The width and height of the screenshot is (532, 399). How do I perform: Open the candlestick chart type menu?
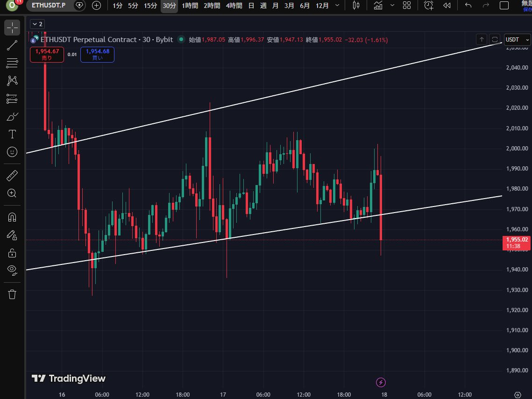(356, 6)
